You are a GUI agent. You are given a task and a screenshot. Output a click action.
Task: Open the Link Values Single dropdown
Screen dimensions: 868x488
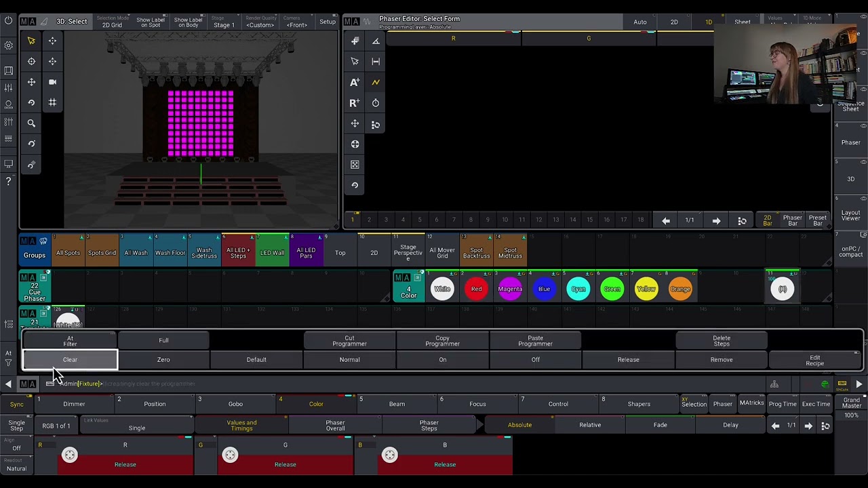coord(136,426)
